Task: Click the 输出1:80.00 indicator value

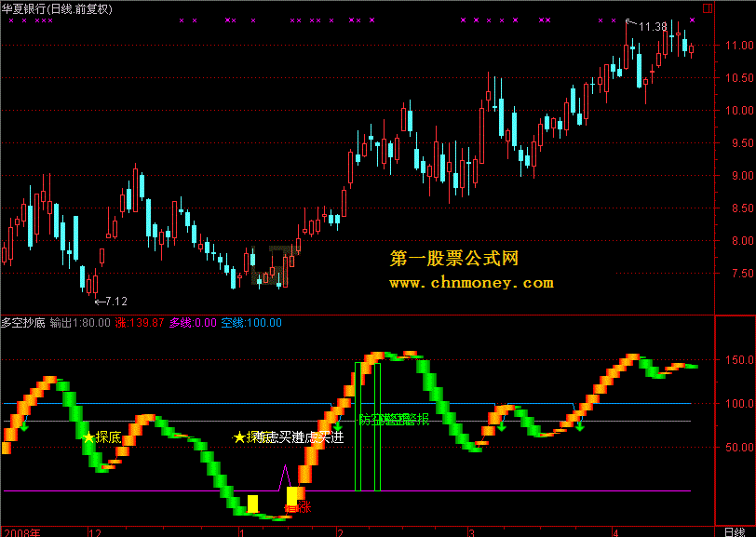Action: [80, 323]
